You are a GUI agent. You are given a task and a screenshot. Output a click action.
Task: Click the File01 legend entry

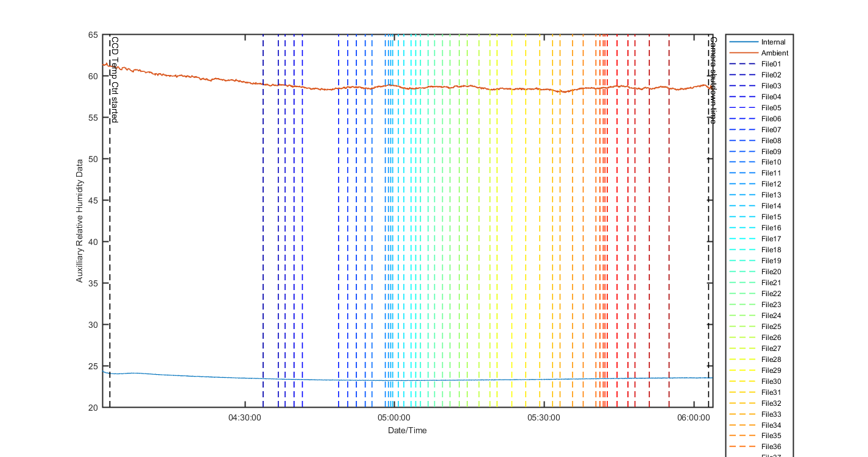click(756, 64)
